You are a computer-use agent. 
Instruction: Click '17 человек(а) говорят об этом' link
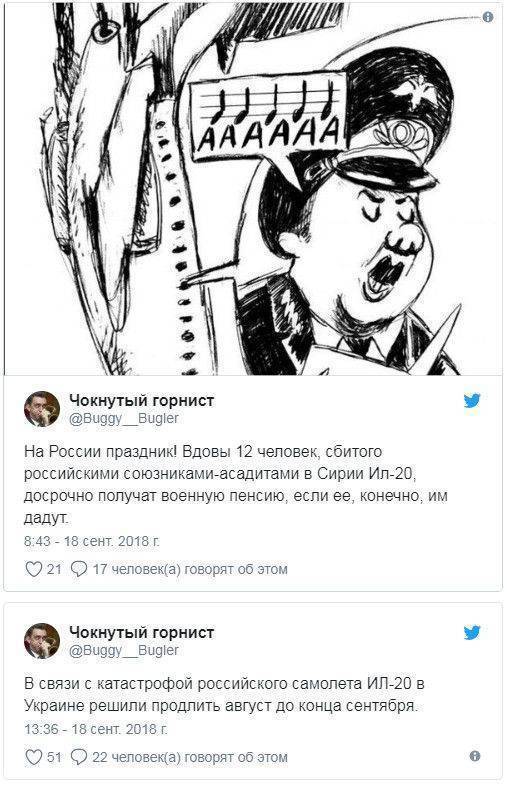point(190,570)
